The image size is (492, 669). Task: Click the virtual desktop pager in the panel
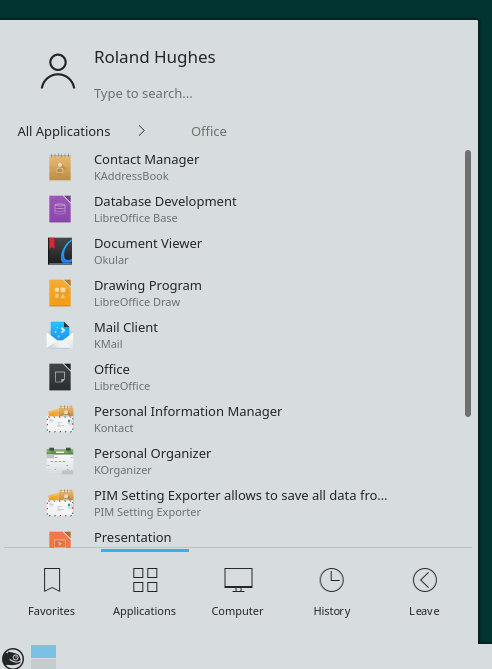tap(43, 657)
